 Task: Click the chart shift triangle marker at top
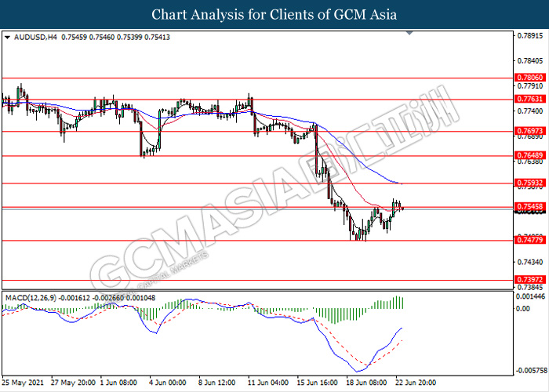coord(409,33)
